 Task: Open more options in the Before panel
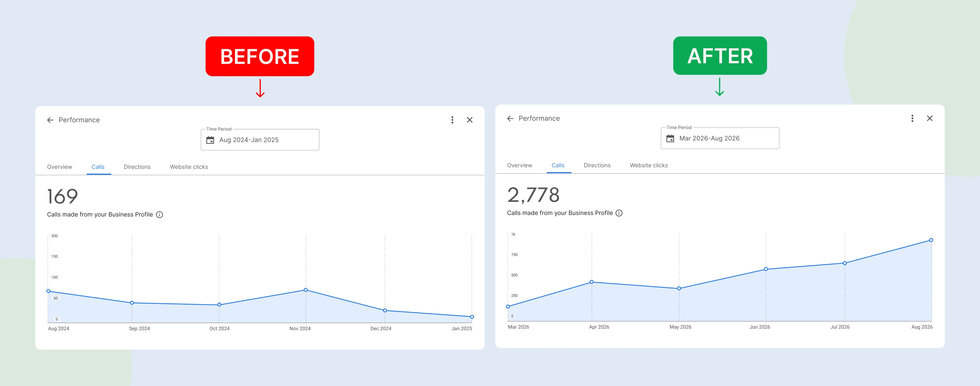tap(452, 120)
